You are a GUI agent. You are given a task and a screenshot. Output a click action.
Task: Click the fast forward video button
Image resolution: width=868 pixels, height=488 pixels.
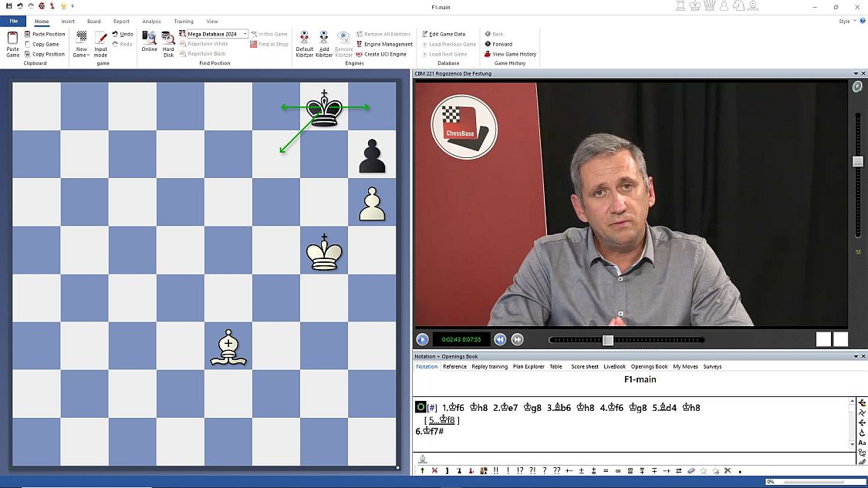[517, 339]
